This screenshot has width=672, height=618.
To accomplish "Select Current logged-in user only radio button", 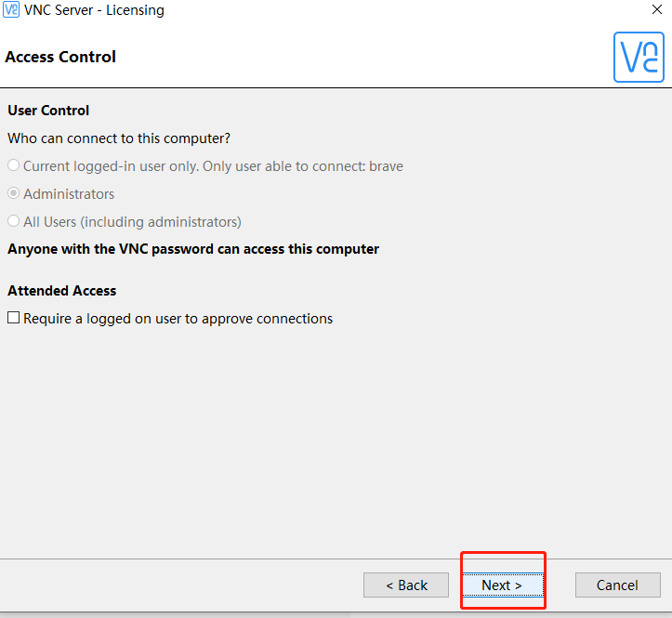I will tap(14, 166).
